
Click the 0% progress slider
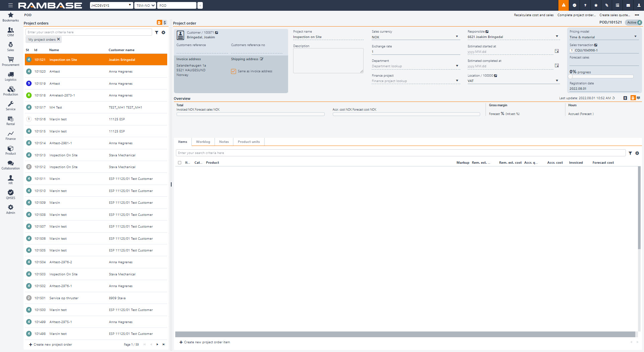click(x=601, y=77)
